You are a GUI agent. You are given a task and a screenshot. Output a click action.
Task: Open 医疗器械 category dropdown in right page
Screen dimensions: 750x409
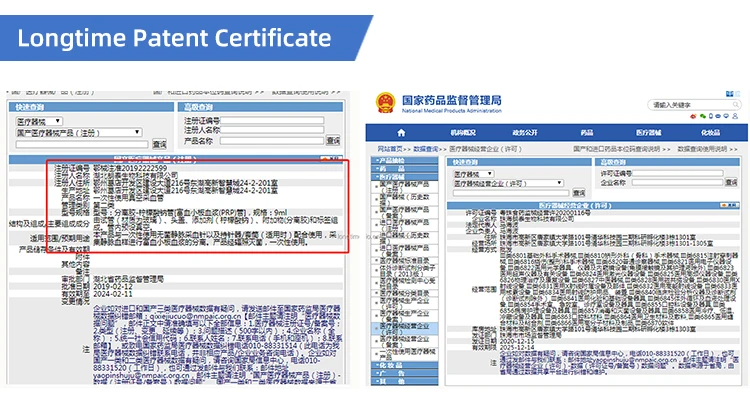(x=474, y=174)
